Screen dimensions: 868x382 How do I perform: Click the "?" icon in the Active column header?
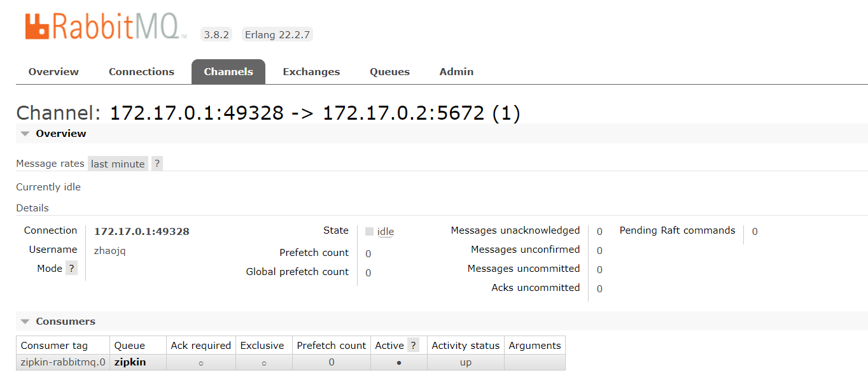click(x=414, y=345)
